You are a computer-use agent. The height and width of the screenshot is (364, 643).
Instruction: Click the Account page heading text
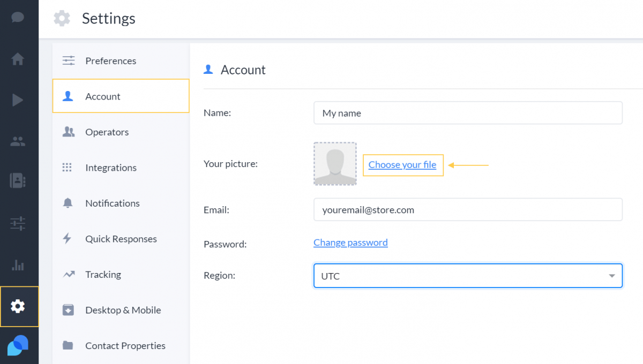pos(243,70)
